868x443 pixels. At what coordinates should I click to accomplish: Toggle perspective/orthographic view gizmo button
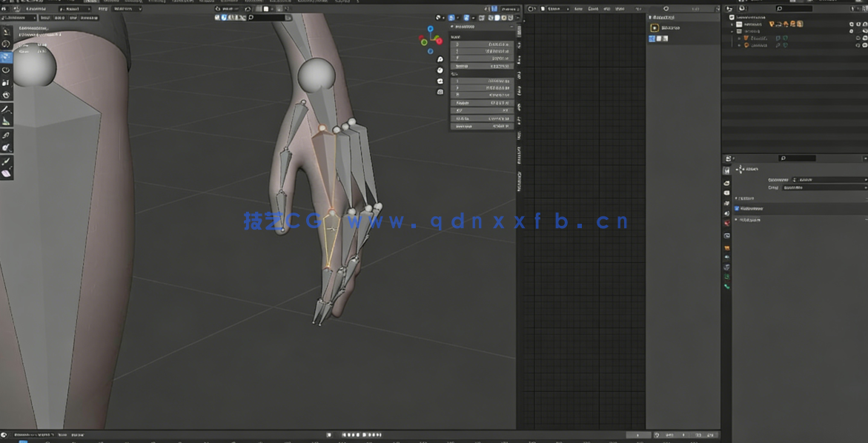[440, 92]
